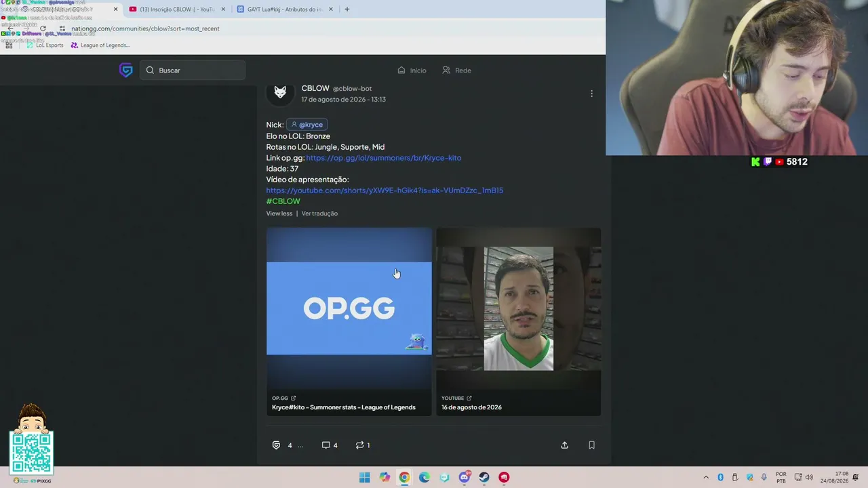
Task: Collapse the post with View less
Action: pyautogui.click(x=279, y=213)
